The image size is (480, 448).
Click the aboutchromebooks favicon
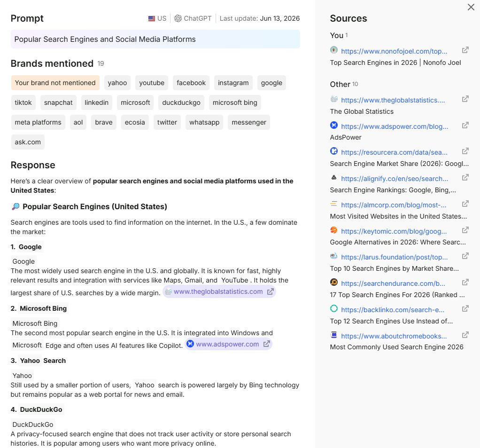334,335
